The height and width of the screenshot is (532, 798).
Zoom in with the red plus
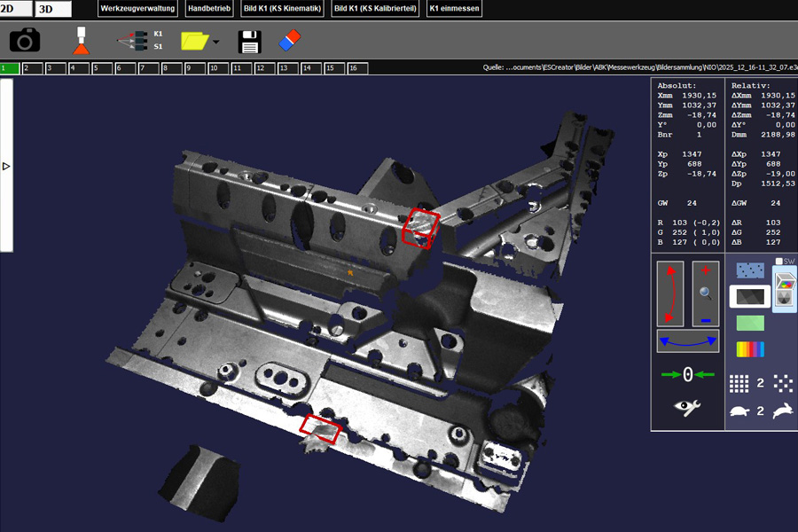pyautogui.click(x=706, y=270)
